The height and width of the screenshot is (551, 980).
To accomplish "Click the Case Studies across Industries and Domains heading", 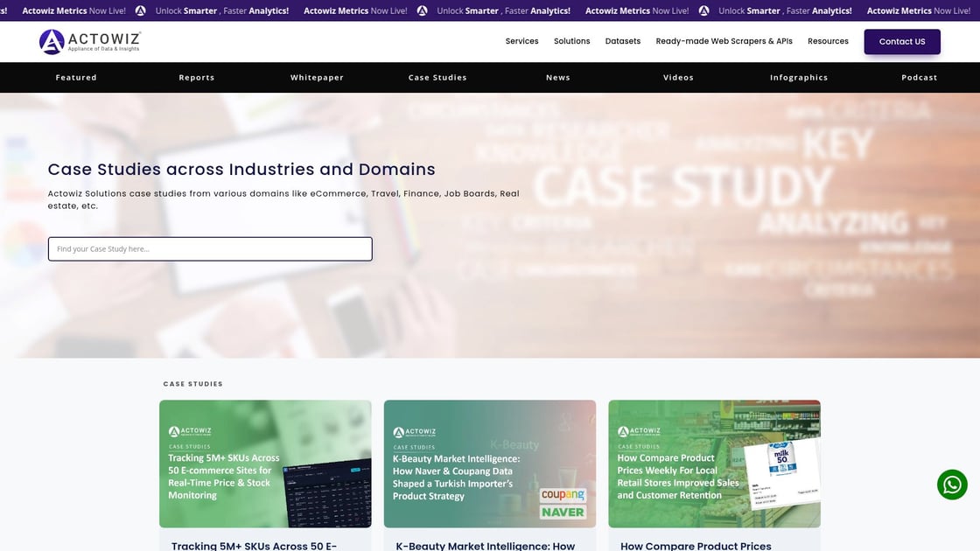I will click(x=241, y=170).
